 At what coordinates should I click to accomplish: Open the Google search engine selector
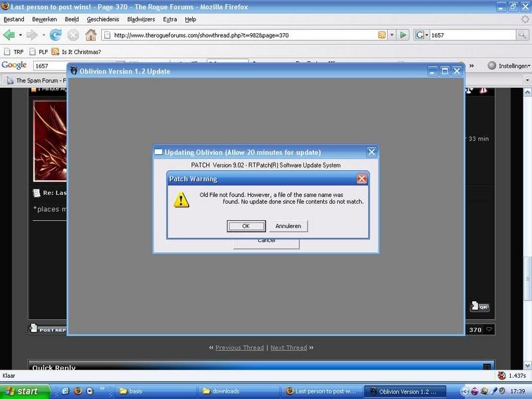[x=422, y=35]
